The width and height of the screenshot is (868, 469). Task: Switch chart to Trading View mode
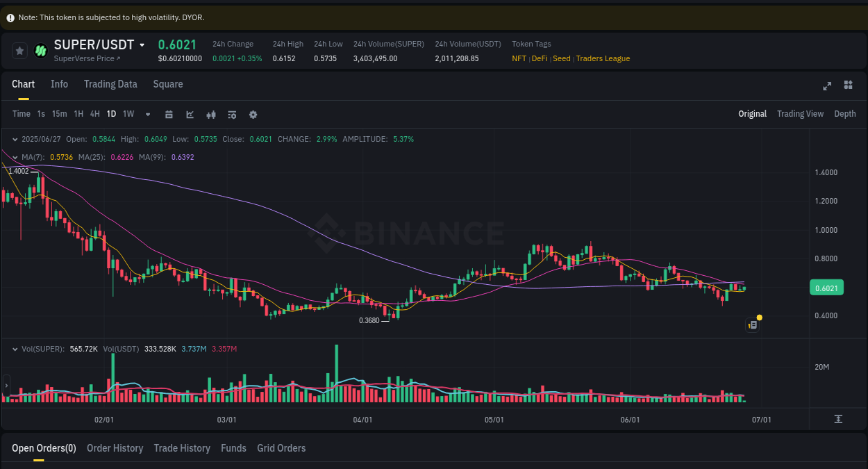(x=800, y=113)
